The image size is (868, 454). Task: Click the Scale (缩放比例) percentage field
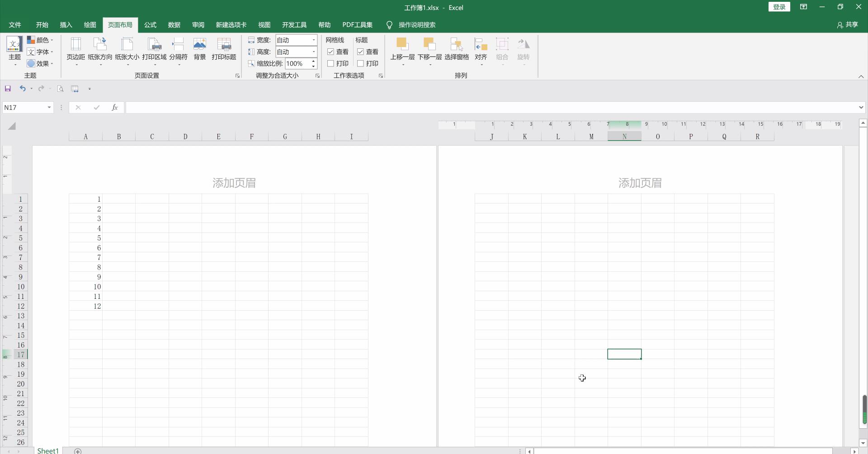(297, 63)
